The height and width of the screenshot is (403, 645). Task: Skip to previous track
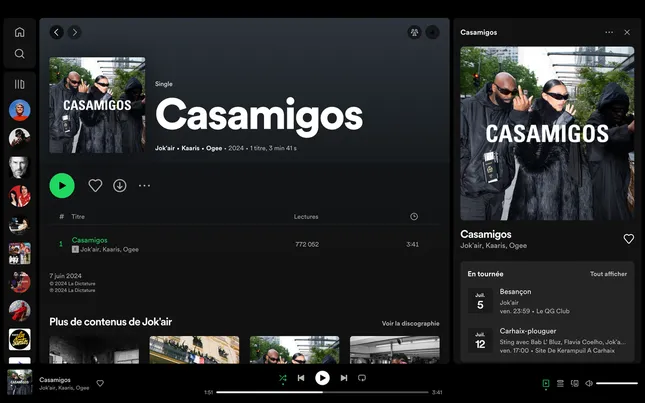301,378
